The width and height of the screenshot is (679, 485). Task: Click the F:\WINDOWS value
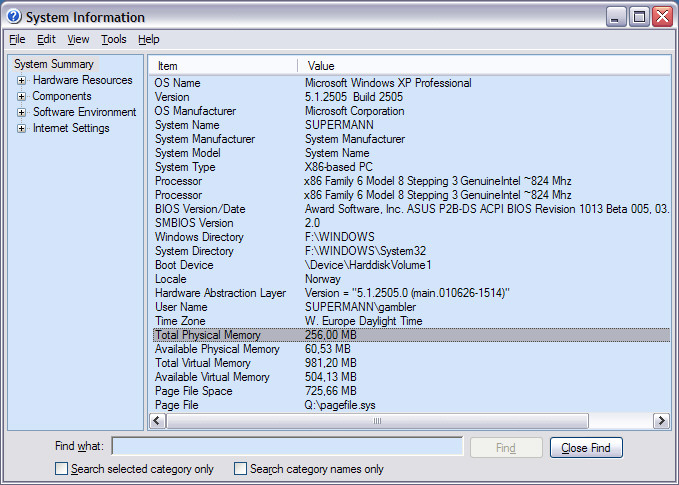(340, 237)
